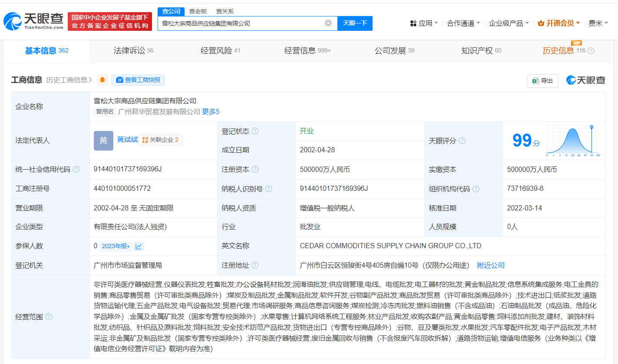The width and height of the screenshot is (618, 364).
Task: Clear the search box with the X icon
Action: pyautogui.click(x=328, y=23)
